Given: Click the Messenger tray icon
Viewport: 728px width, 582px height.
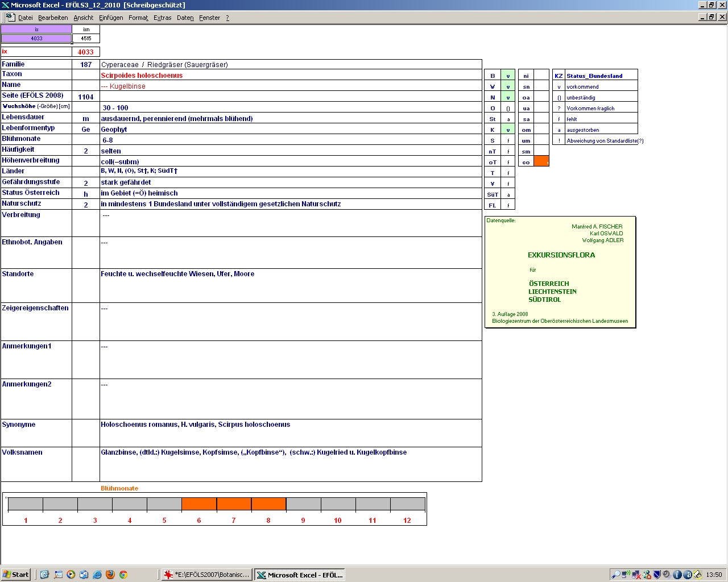Looking at the screenshot, I should [x=647, y=575].
